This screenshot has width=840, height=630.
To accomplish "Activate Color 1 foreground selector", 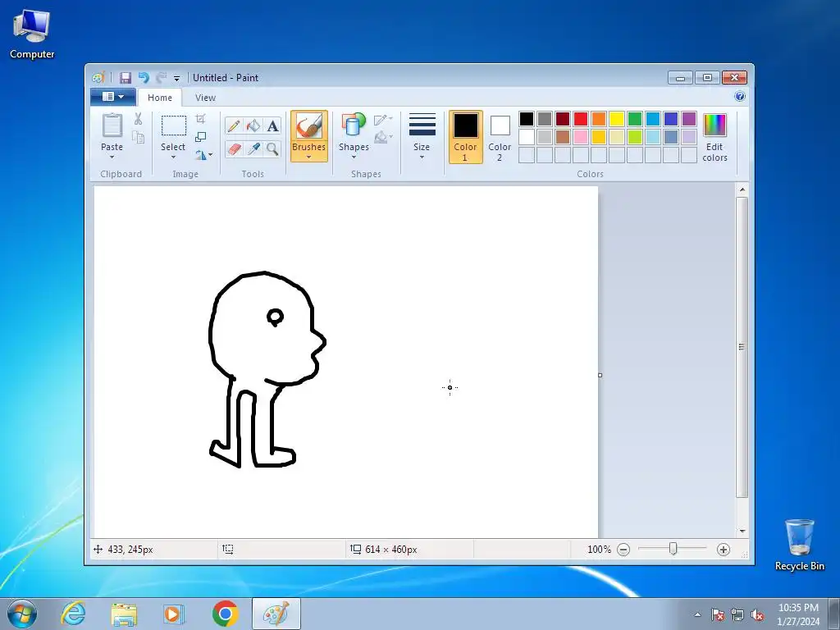I will point(466,137).
